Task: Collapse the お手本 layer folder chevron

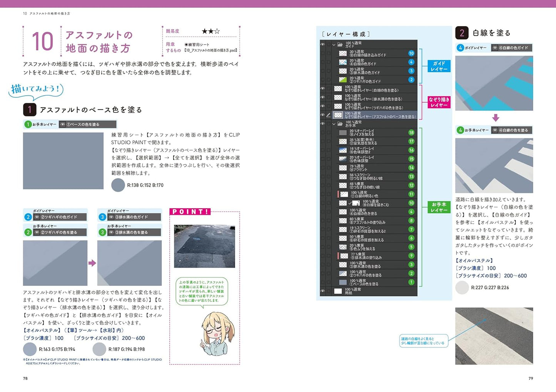Action: pyautogui.click(x=334, y=124)
